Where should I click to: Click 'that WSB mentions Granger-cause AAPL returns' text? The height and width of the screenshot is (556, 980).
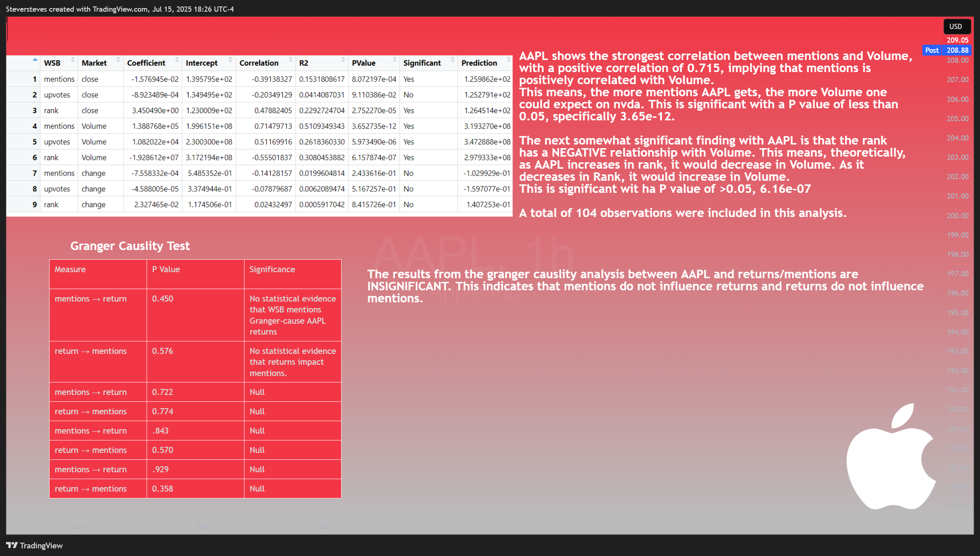click(288, 321)
